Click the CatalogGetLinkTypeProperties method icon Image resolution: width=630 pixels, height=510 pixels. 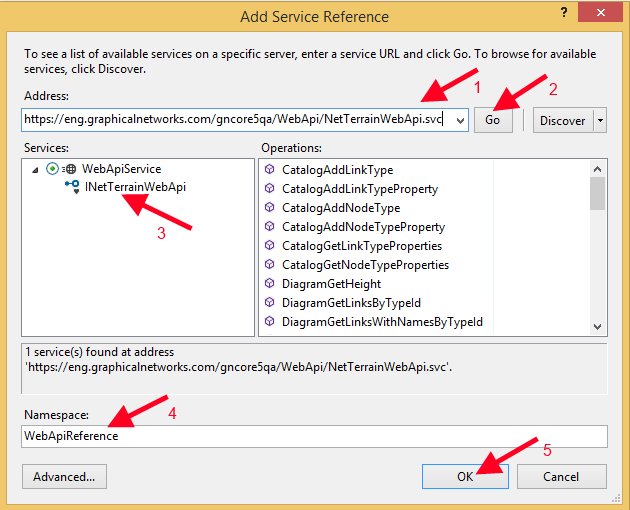point(270,246)
